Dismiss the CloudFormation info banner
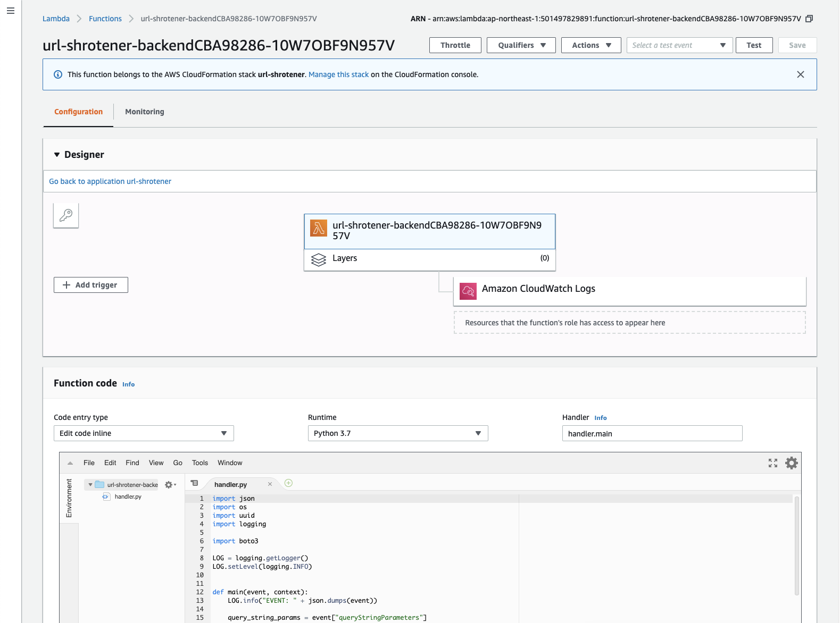Screen dimensions: 840x623 (x=800, y=74)
